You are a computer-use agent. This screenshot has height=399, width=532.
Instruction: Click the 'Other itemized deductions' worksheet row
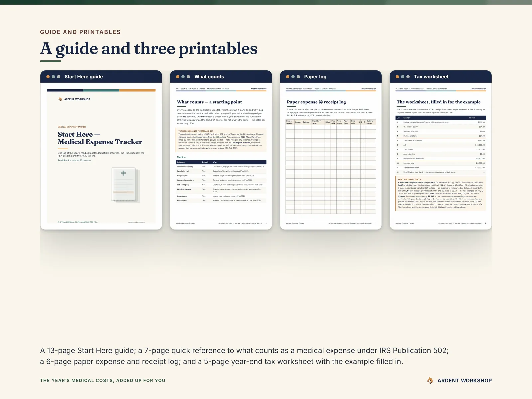(441, 159)
